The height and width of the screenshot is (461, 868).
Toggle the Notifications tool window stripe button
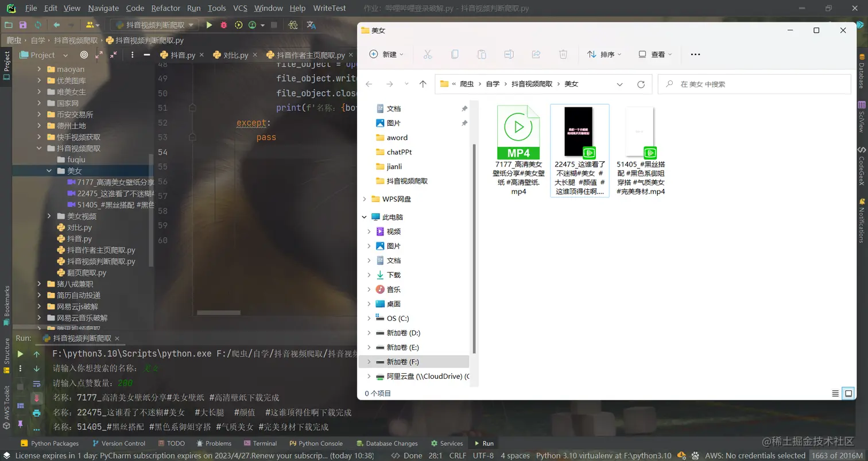(x=862, y=221)
